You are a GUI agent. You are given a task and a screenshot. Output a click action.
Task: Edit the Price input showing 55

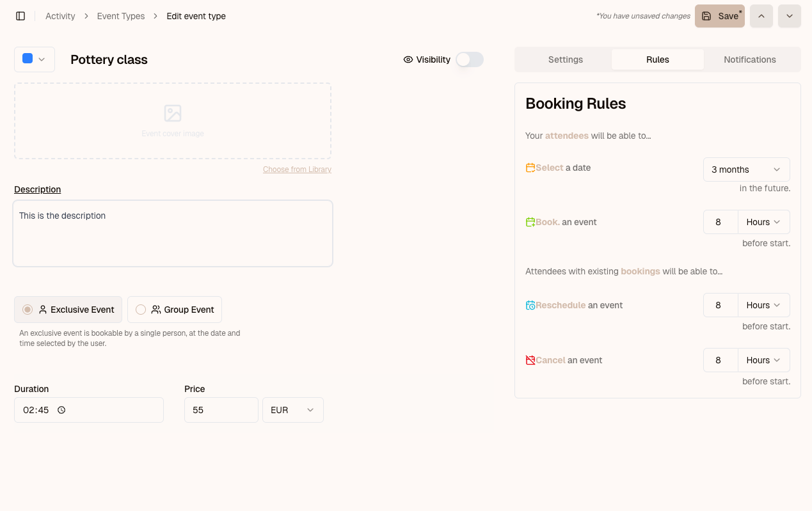tap(221, 410)
